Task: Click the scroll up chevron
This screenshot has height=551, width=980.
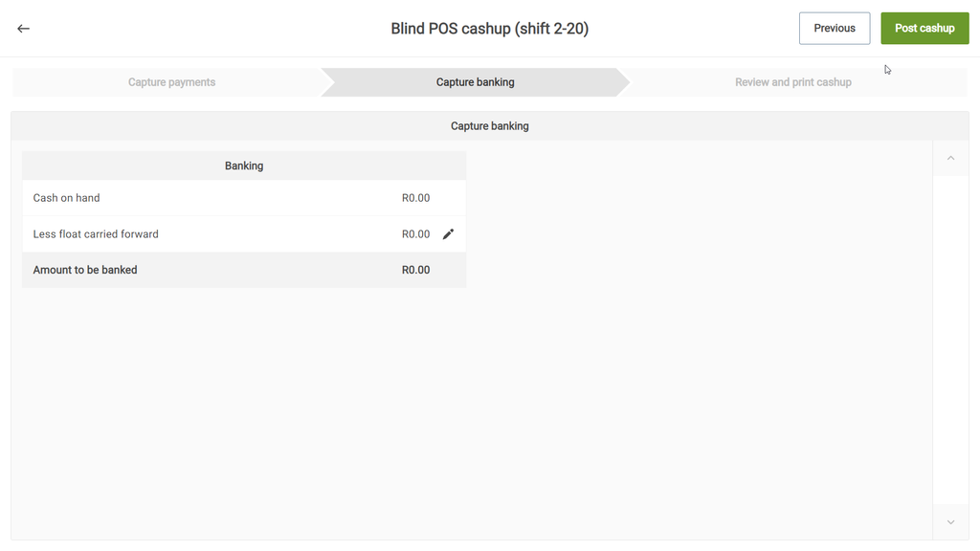Action: tap(950, 159)
